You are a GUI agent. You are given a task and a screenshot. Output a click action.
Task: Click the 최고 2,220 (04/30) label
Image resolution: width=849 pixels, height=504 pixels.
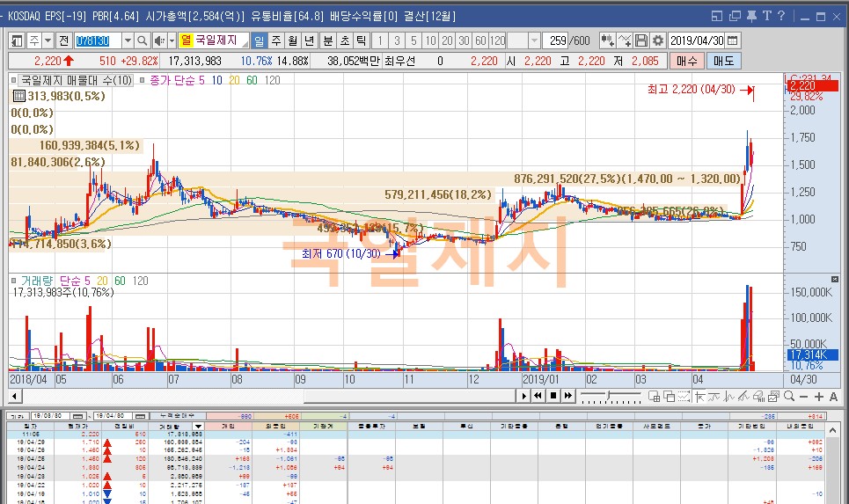point(692,90)
